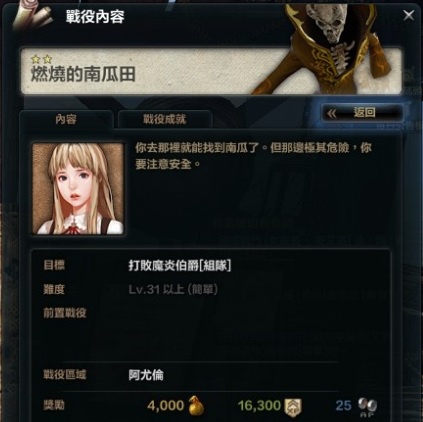Click the difficulty text Lv.31 以上 (簡單)

click(x=173, y=289)
